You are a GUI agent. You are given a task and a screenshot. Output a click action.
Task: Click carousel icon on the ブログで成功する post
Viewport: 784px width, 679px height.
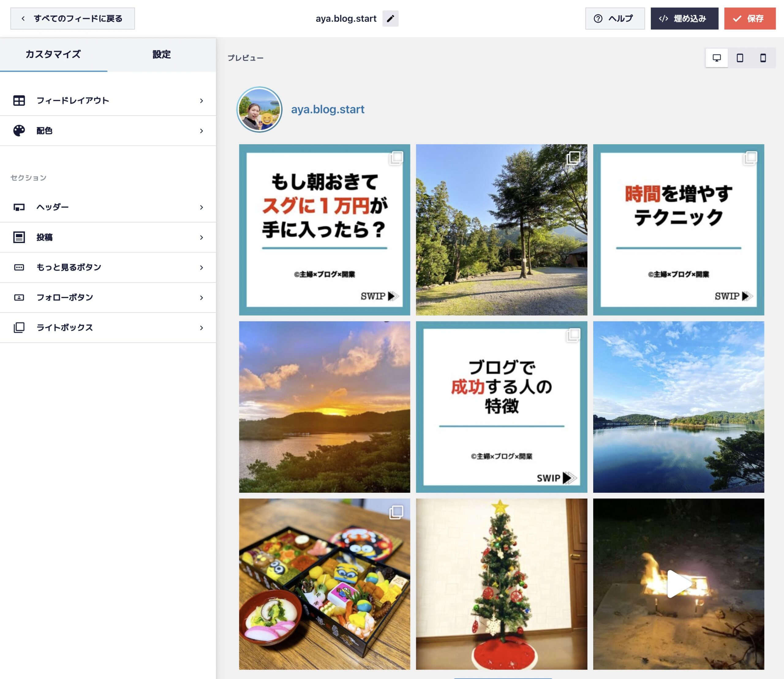click(x=573, y=335)
